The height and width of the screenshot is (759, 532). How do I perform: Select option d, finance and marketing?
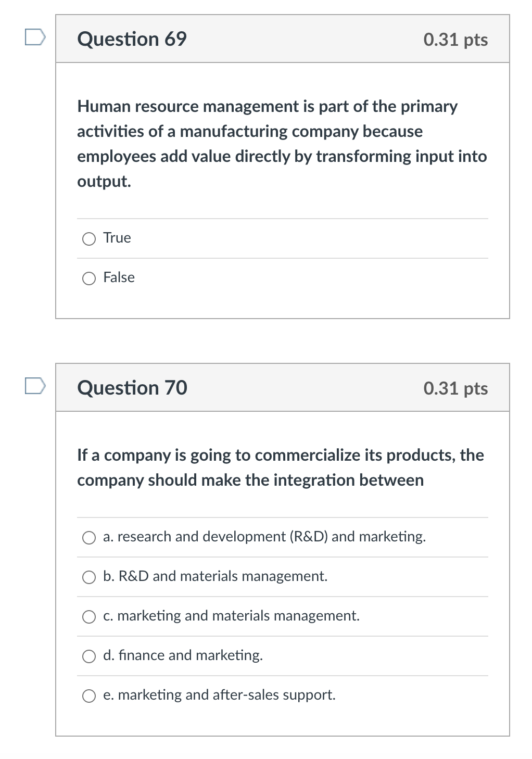pos(90,656)
